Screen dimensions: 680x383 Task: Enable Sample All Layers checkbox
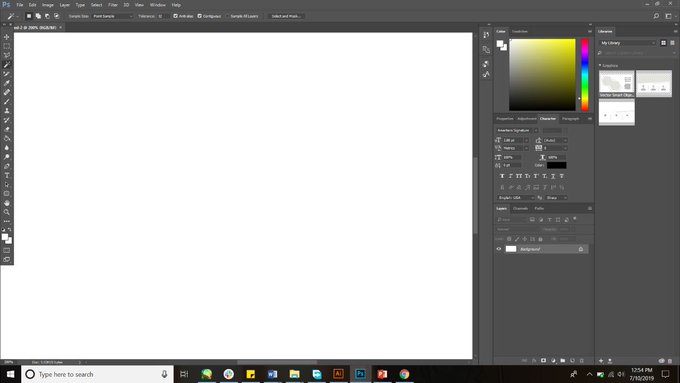[x=227, y=16]
